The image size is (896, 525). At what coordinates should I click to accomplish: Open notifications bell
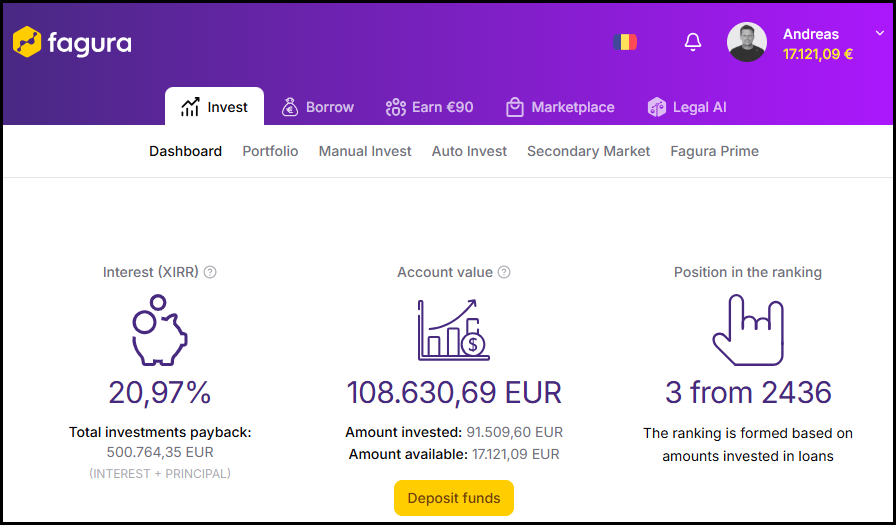pyautogui.click(x=693, y=42)
